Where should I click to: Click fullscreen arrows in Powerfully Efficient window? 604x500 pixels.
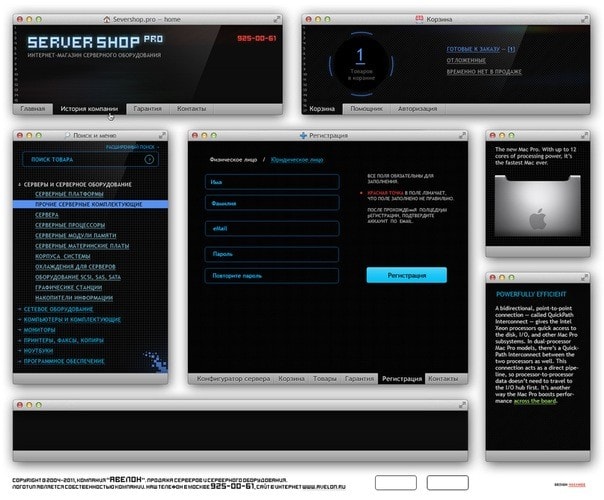click(584, 277)
